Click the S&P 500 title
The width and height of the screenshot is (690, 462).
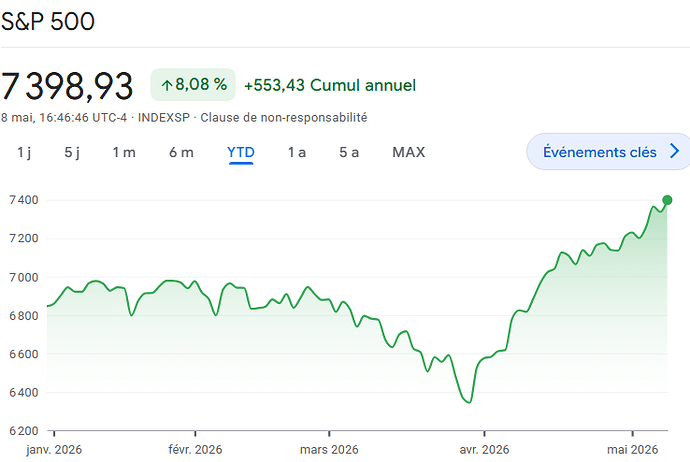click(x=48, y=22)
